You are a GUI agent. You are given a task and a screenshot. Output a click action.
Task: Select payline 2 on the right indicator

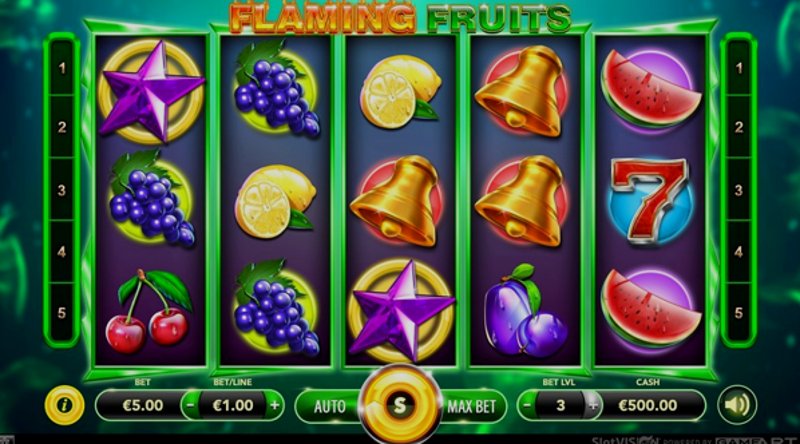click(x=738, y=127)
